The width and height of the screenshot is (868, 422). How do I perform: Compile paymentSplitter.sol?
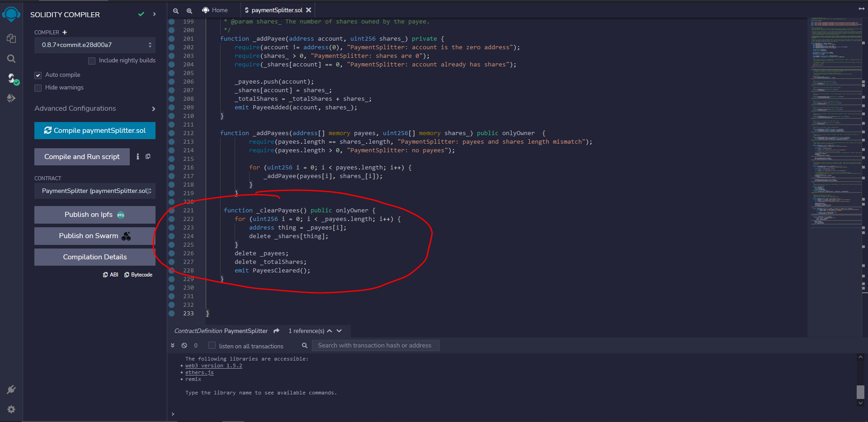click(95, 131)
